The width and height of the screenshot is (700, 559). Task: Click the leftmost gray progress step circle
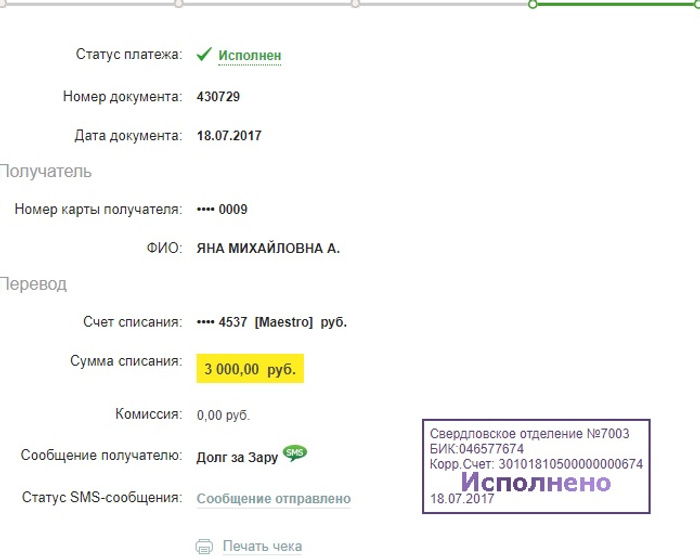pyautogui.click(x=178, y=4)
